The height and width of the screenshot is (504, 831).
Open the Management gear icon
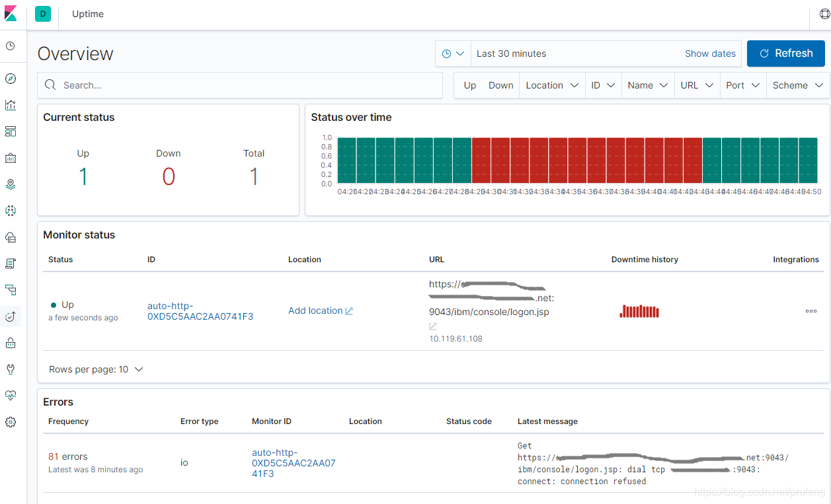[11, 421]
